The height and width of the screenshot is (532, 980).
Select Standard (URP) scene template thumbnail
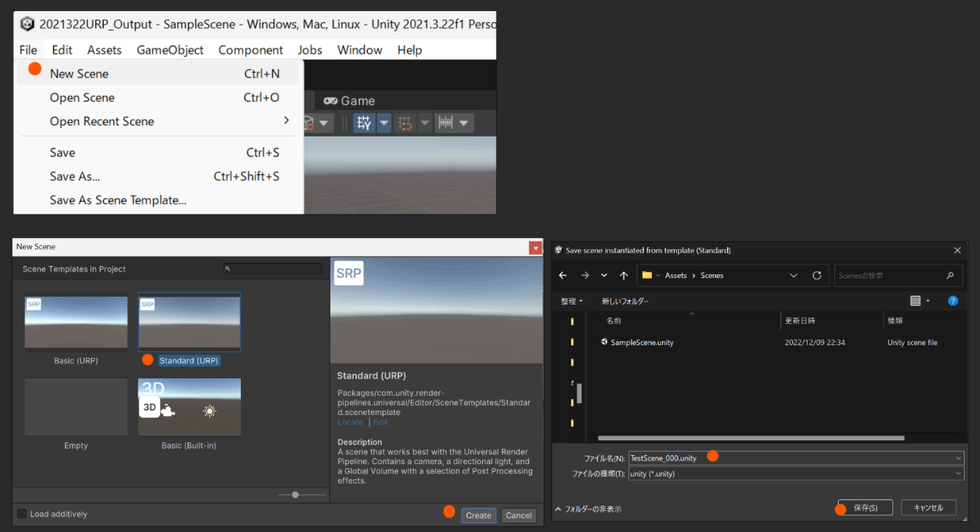(x=190, y=322)
